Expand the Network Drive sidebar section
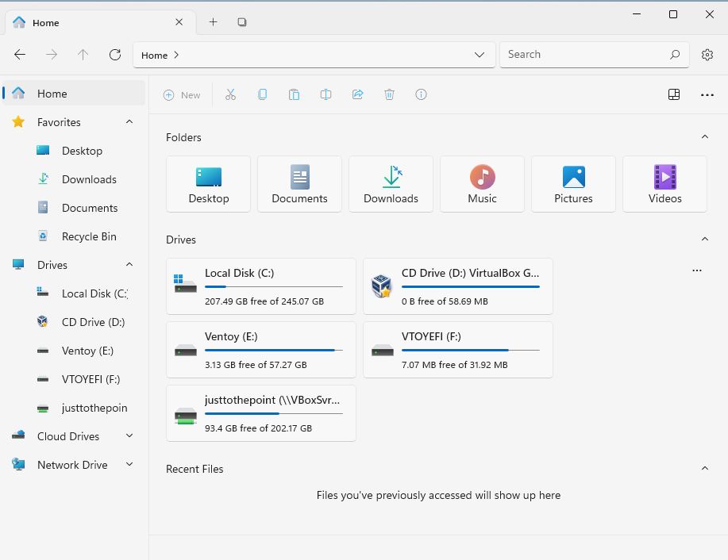This screenshot has height=560, width=728. coord(129,465)
